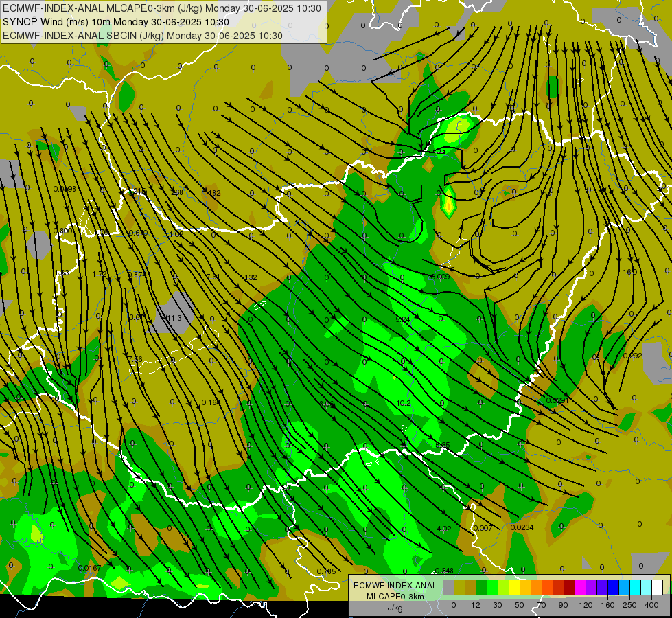
Task: Click the map value 0.348
Action: tap(444, 571)
